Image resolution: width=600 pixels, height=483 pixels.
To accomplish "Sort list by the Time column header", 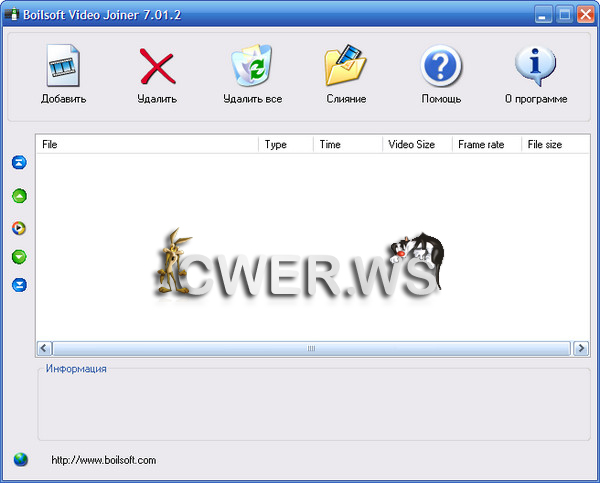I will click(348, 144).
